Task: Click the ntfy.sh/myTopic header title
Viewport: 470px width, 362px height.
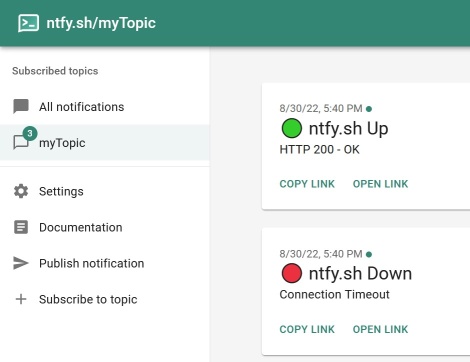Action: (x=101, y=23)
